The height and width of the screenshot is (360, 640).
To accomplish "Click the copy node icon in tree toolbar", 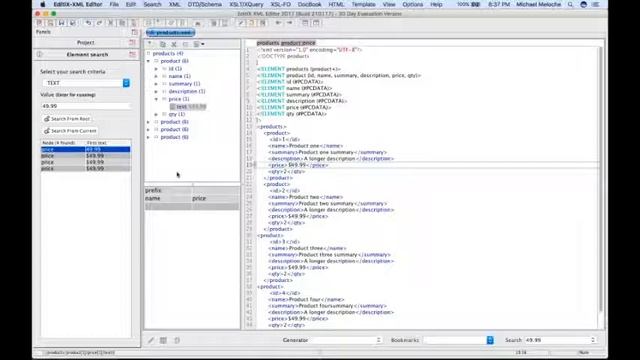I will pyautogui.click(x=163, y=44).
